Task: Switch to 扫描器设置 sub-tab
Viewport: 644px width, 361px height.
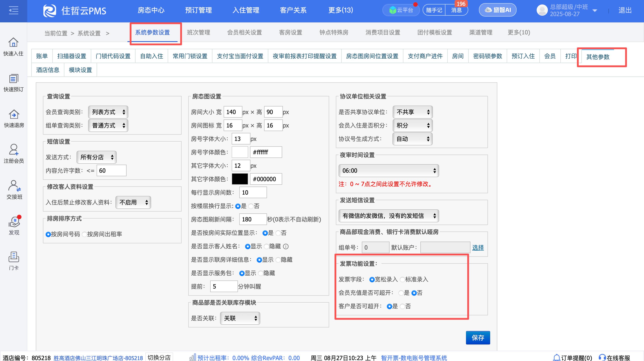Action: pos(72,56)
